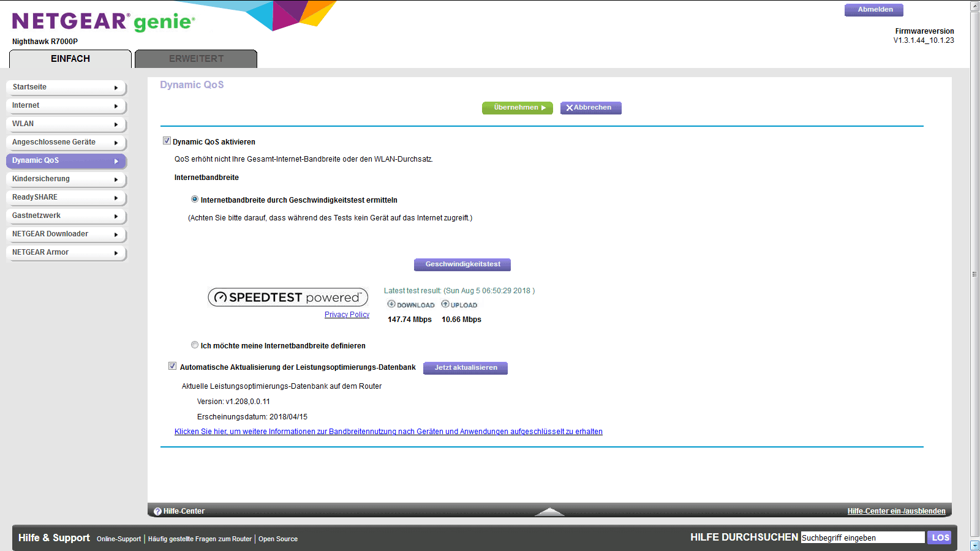Viewport: 980px width, 551px height.
Task: Open ReadySHARE menu item
Action: point(66,198)
